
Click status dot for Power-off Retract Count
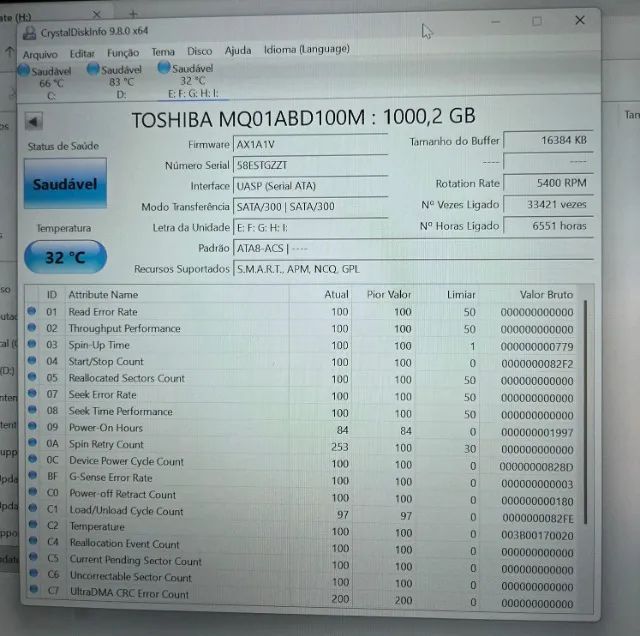pos(33,491)
